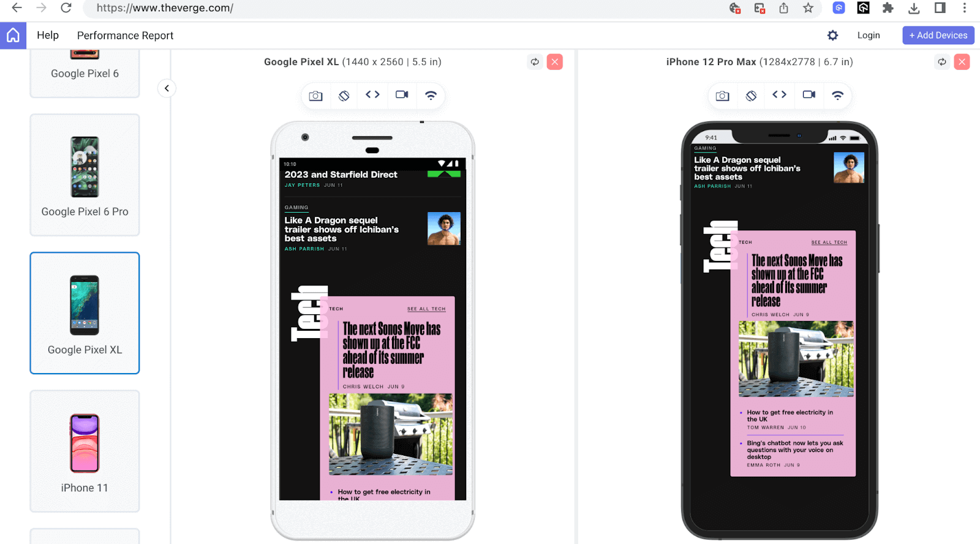
Task: Click TOM WARREN author name in iPhone 12 Pro Max
Action: click(765, 428)
